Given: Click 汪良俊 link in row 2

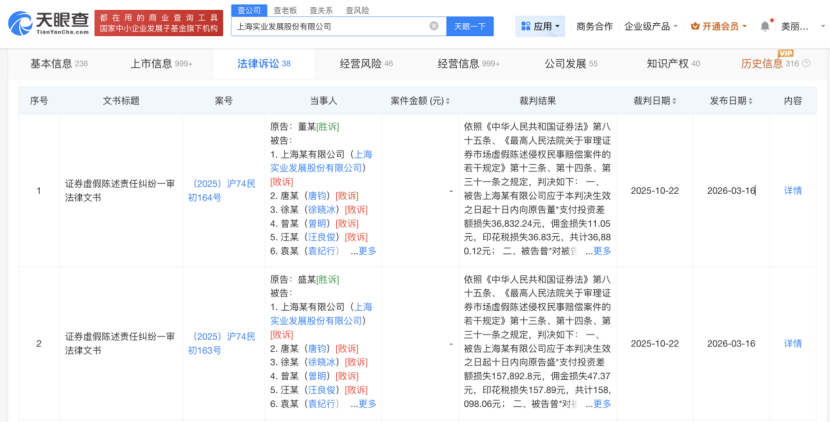Looking at the screenshot, I should click(322, 389).
